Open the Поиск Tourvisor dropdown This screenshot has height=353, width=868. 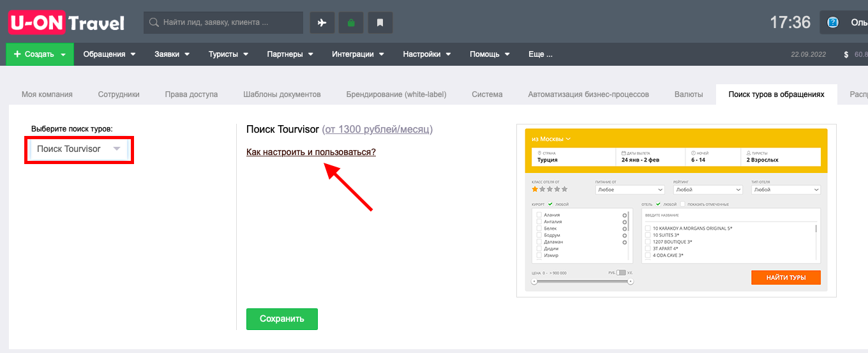79,149
